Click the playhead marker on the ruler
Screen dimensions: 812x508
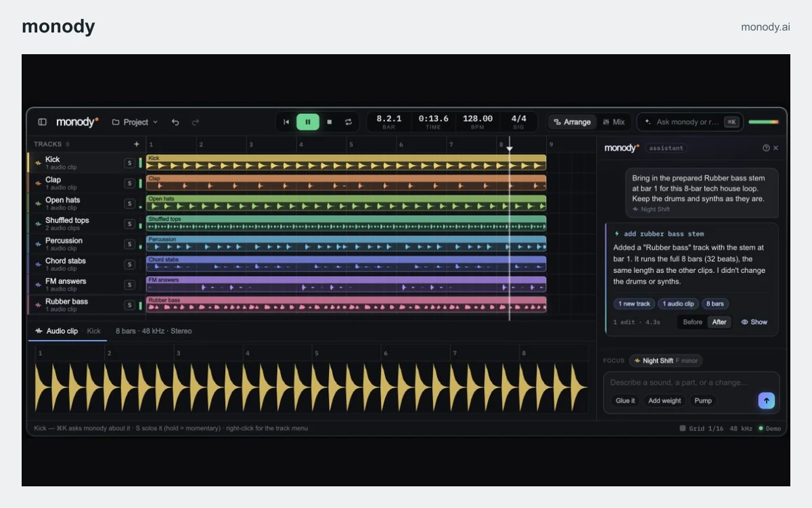[510, 148]
